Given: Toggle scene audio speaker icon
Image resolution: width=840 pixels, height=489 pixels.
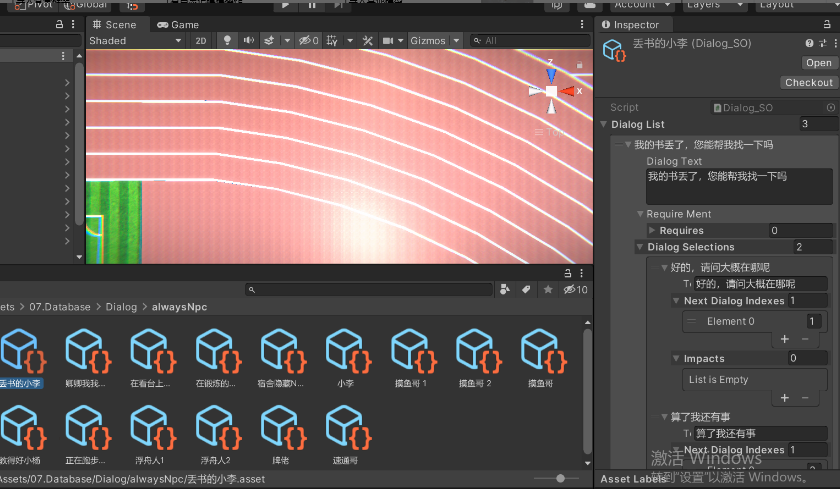Looking at the screenshot, I should [248, 41].
